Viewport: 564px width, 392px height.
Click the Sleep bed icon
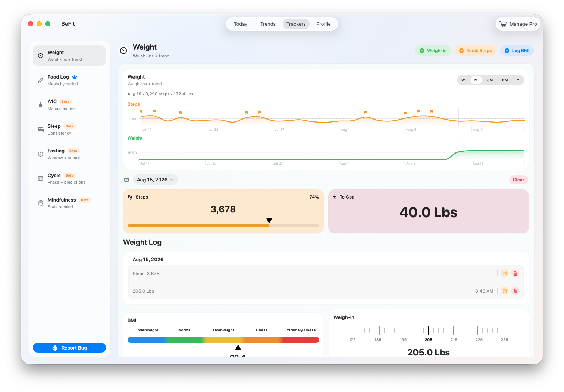coord(41,129)
